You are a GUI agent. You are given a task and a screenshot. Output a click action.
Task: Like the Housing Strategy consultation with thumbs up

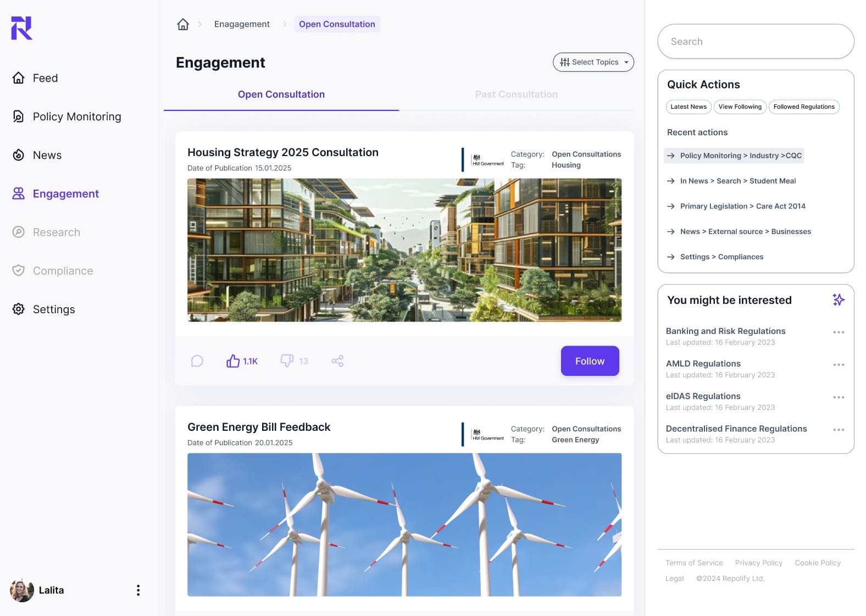(233, 361)
